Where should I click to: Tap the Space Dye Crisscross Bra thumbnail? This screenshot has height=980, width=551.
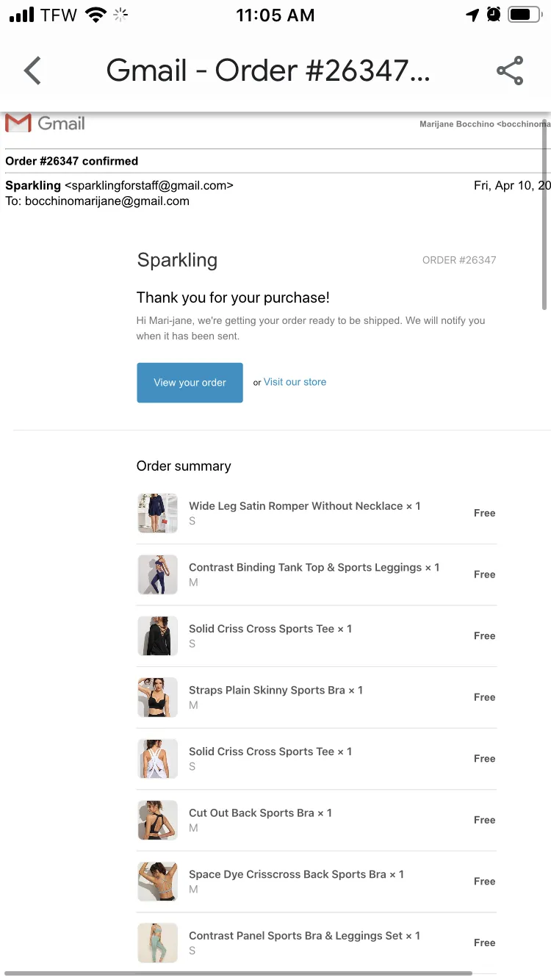click(x=157, y=881)
